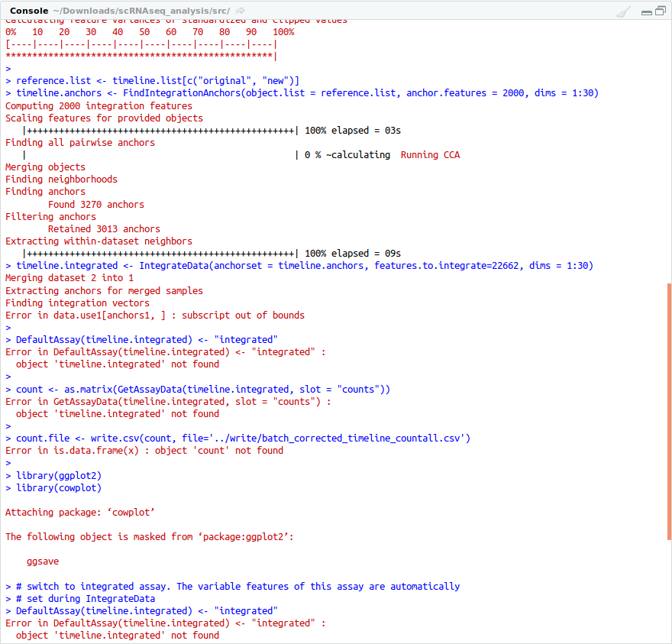The width and height of the screenshot is (672, 644).
Task: Clear the console using the broom icon
Action: click(623, 11)
